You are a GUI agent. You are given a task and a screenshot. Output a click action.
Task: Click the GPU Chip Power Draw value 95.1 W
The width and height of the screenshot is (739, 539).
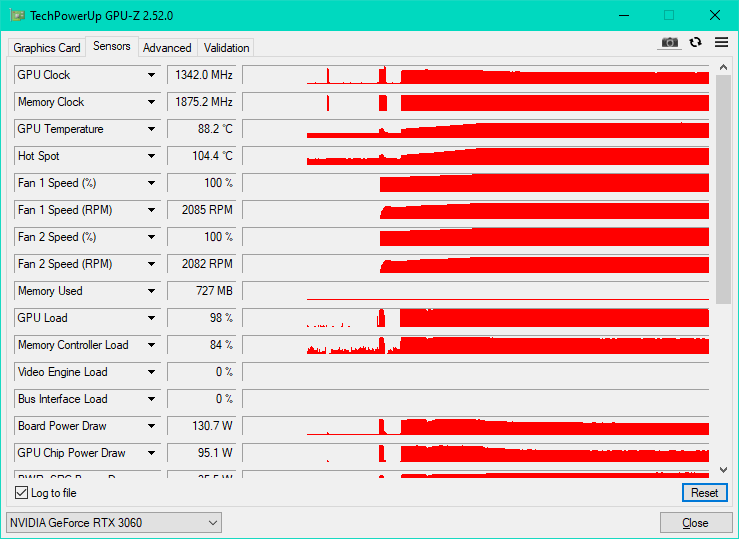[x=202, y=453]
